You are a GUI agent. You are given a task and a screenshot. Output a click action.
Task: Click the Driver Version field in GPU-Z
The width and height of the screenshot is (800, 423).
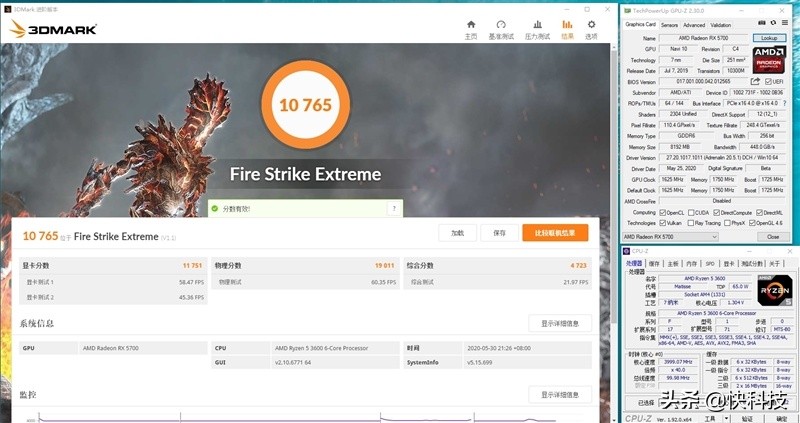point(723,158)
